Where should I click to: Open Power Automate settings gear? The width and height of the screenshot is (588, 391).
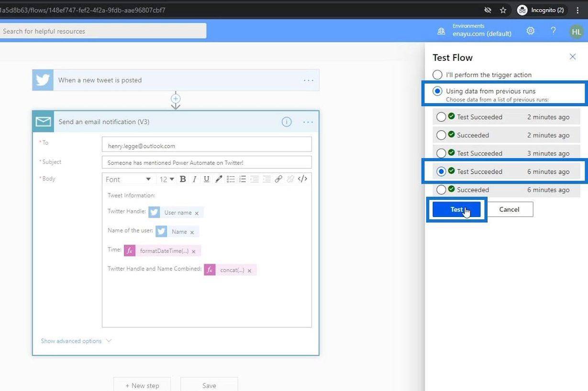point(530,31)
